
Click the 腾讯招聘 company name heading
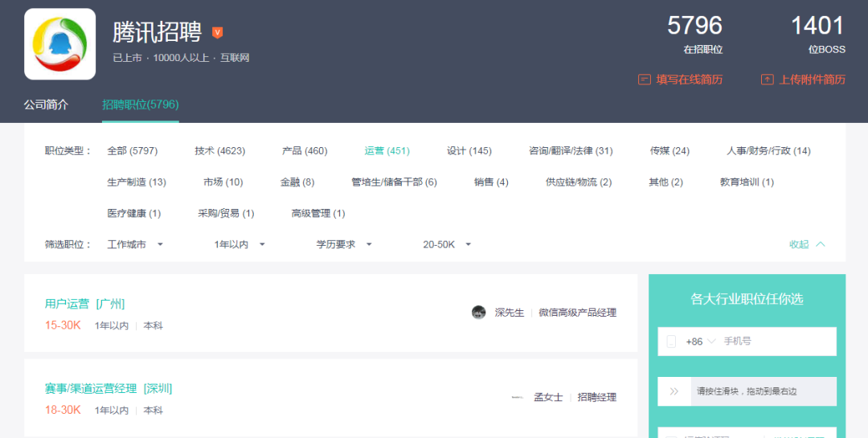158,33
